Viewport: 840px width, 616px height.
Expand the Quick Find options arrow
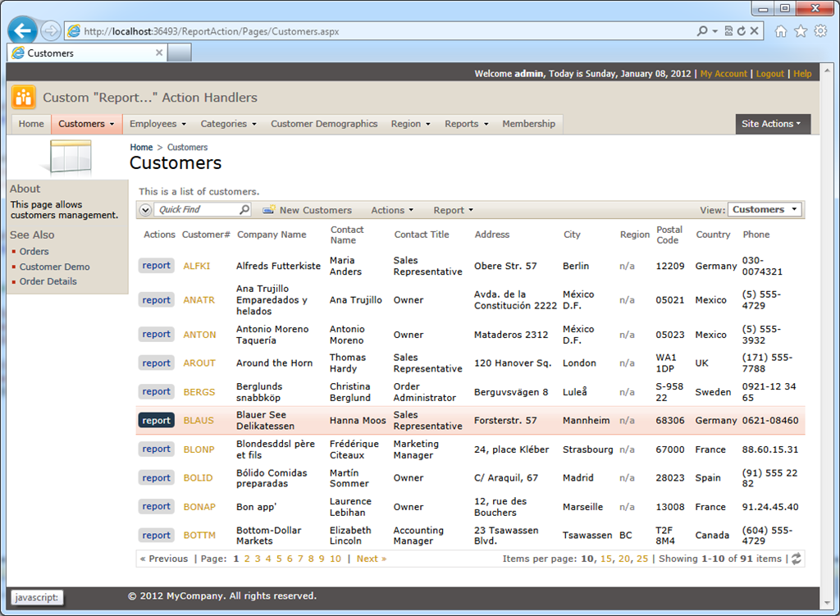146,210
